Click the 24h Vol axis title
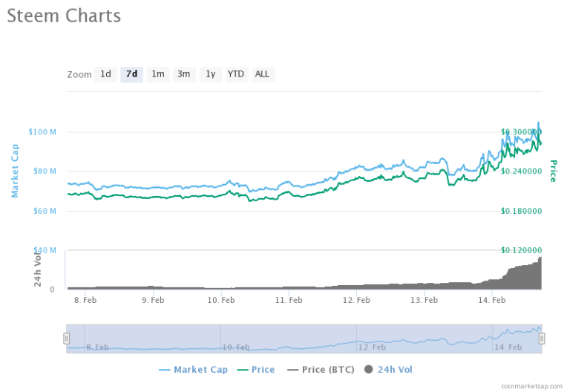The image size is (570, 392). (37, 269)
